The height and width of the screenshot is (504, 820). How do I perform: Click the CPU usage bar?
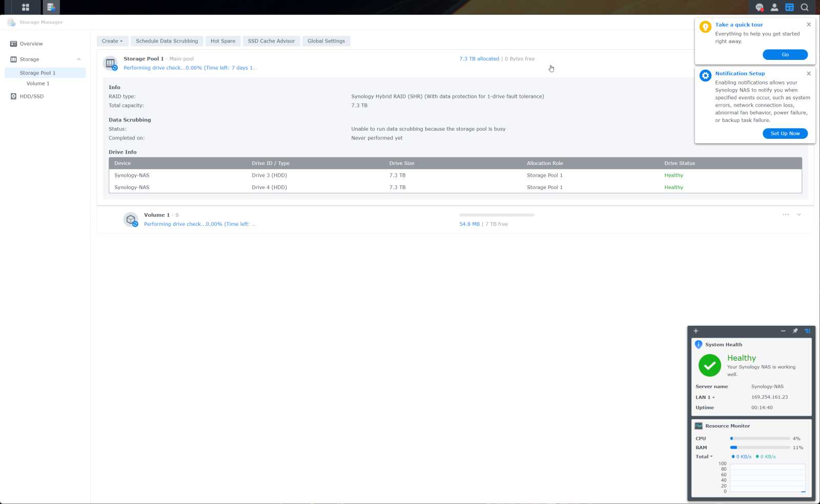pyautogui.click(x=760, y=438)
